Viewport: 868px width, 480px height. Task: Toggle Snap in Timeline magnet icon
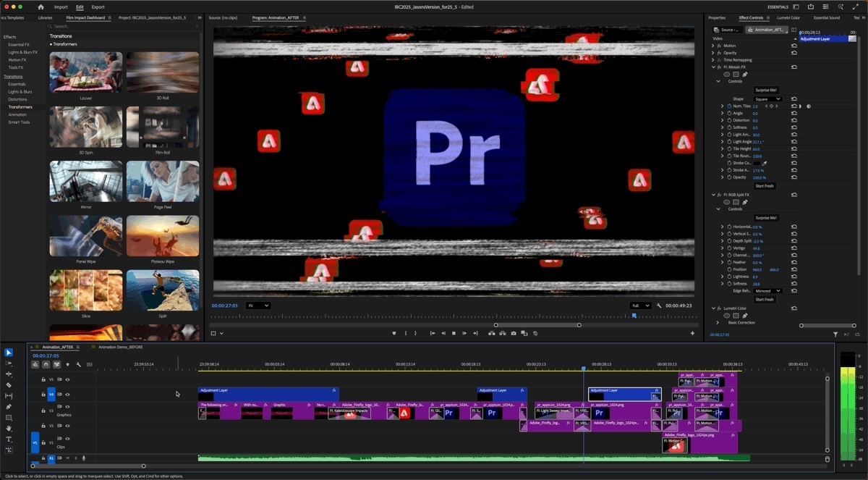pyautogui.click(x=46, y=364)
